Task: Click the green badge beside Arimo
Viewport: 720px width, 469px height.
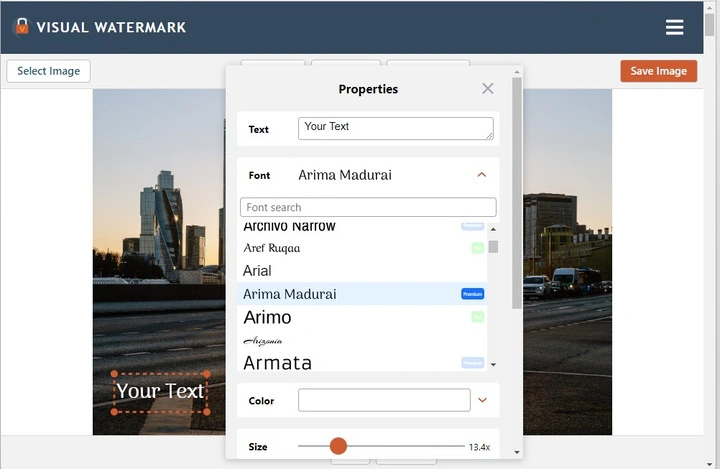Action: (478, 317)
